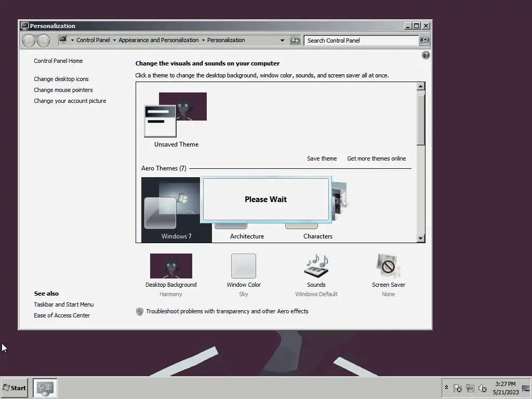
Task: Click Save theme link
Action: [x=322, y=158]
